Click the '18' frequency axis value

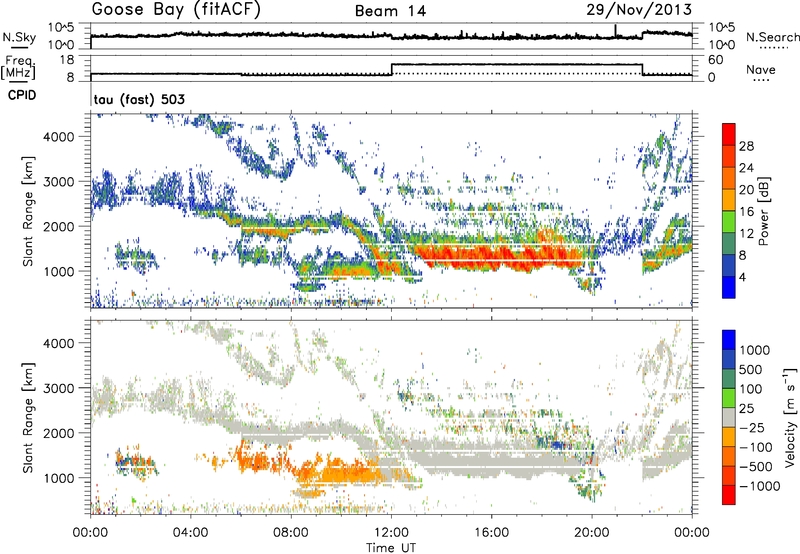[67, 60]
